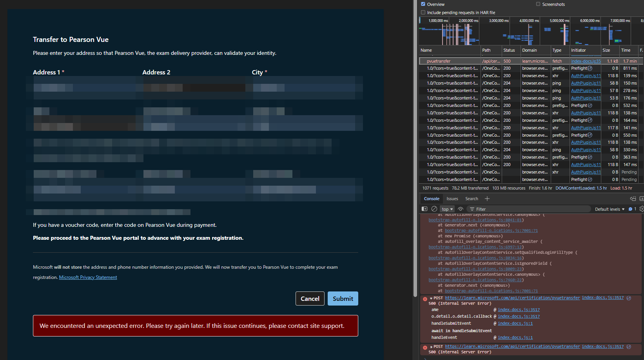Image resolution: width=644 pixels, height=360 pixels.
Task: Click the unexpected error message banner text
Action: point(192,326)
